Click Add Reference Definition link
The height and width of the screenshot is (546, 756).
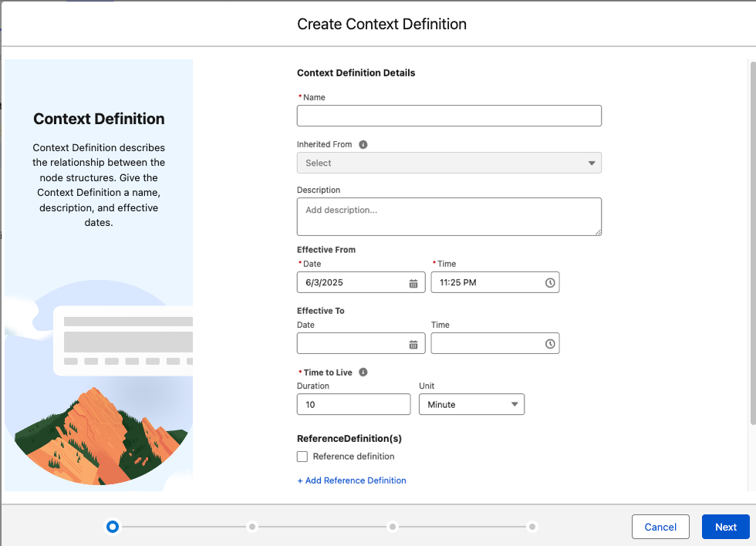(351, 480)
